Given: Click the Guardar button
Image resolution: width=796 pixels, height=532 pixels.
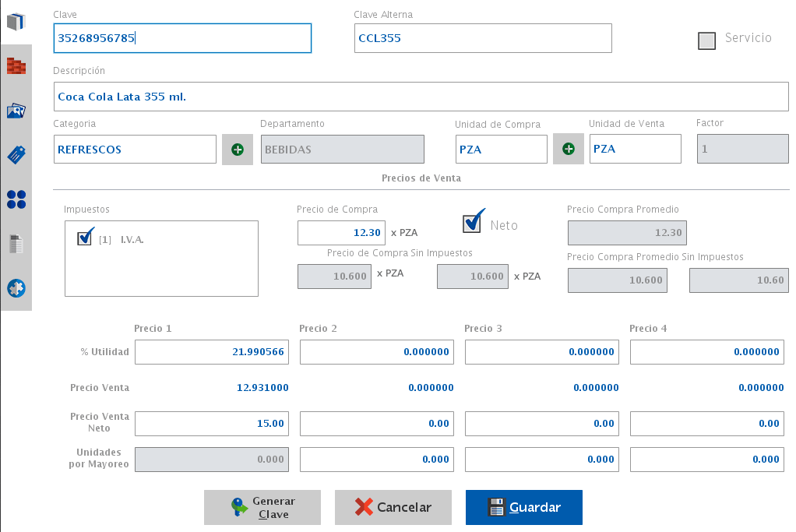Looking at the screenshot, I should point(524,508).
